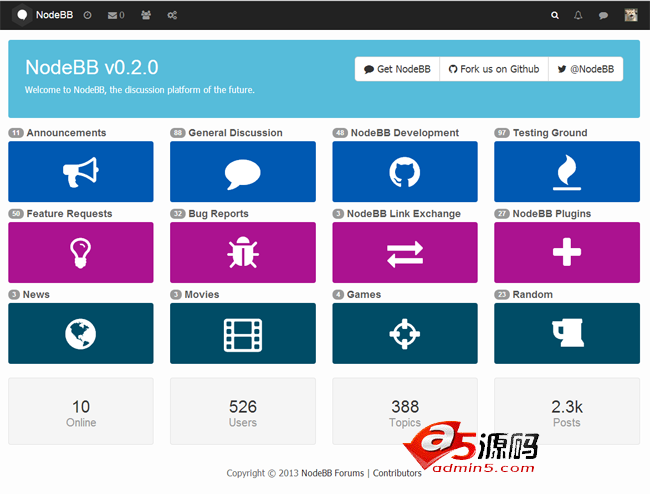Click the Bug Reports category title
This screenshot has width=650, height=494.
tap(218, 213)
